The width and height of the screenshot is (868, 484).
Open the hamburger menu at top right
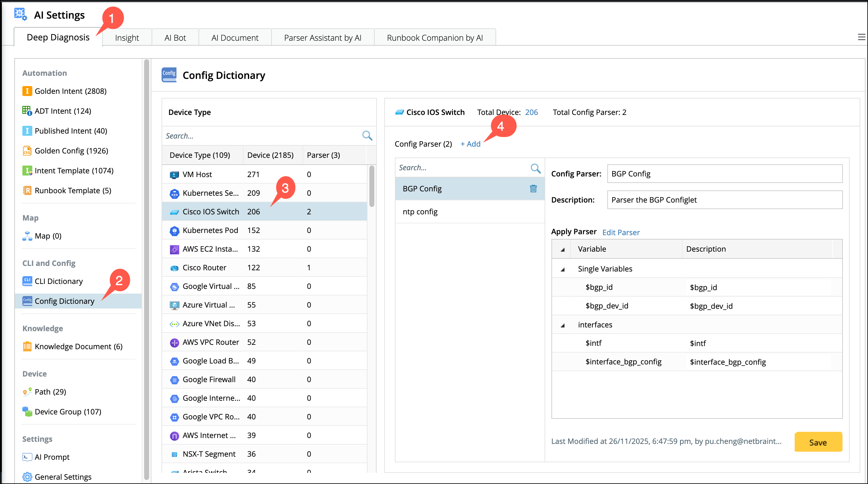861,37
